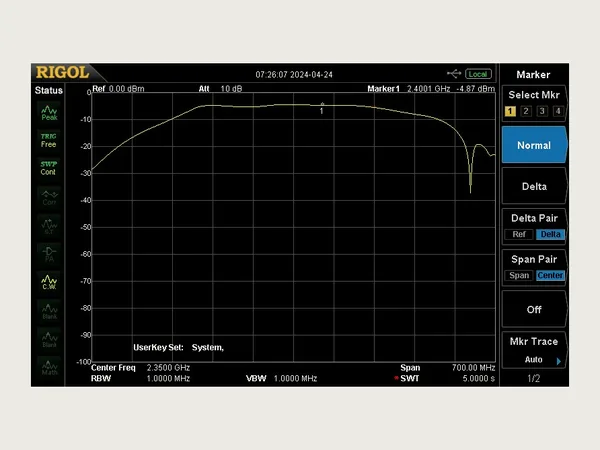Set Span Pair to Center
The height and width of the screenshot is (450, 600).
550,275
